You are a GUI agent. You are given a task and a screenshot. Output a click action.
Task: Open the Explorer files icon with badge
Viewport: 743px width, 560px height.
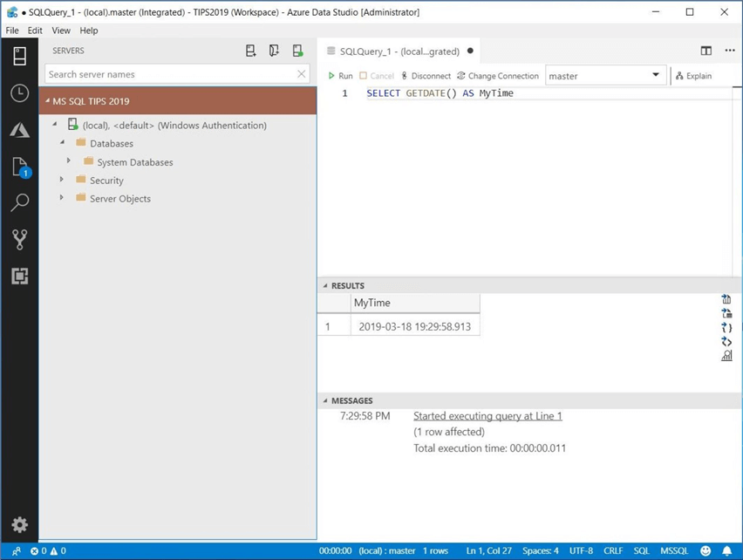20,167
